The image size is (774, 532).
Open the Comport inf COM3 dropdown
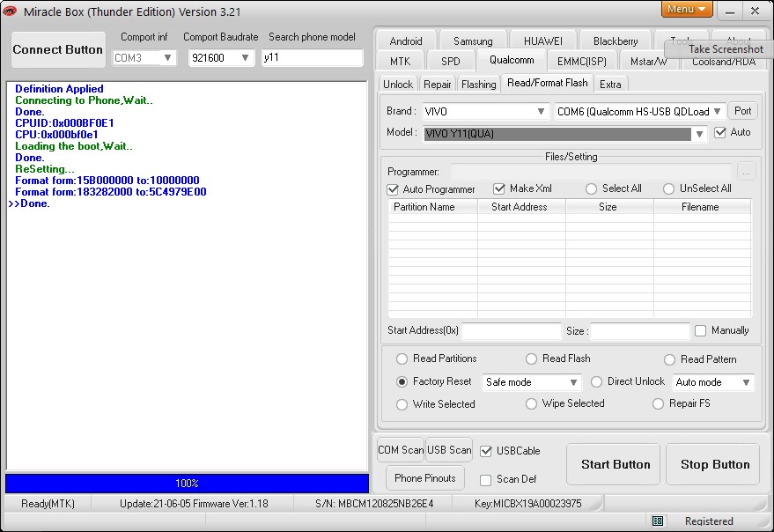(x=144, y=58)
